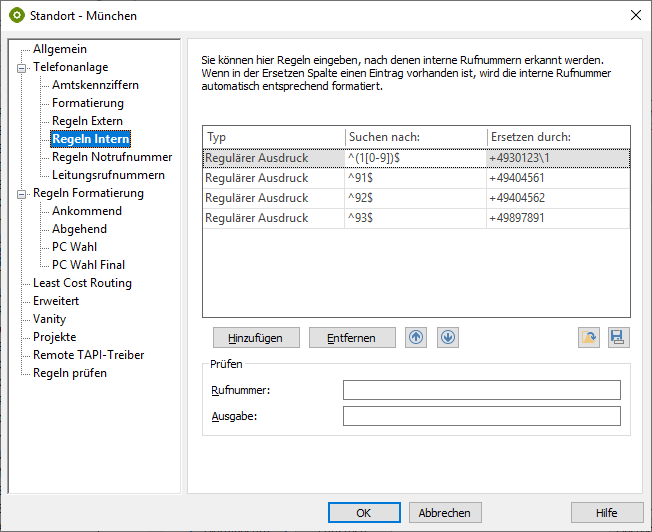Collapse the Telefonanlage tree node
Image resolution: width=652 pixels, height=532 pixels.
coord(21,68)
